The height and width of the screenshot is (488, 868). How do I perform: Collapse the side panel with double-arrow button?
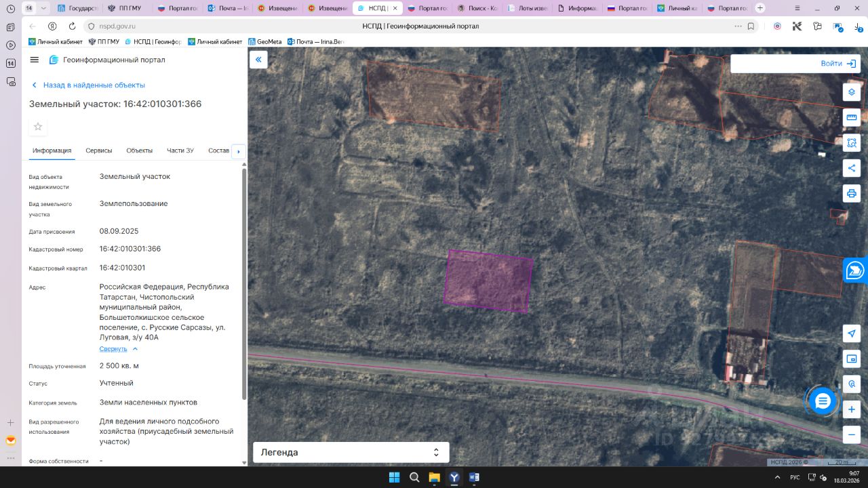pos(258,60)
